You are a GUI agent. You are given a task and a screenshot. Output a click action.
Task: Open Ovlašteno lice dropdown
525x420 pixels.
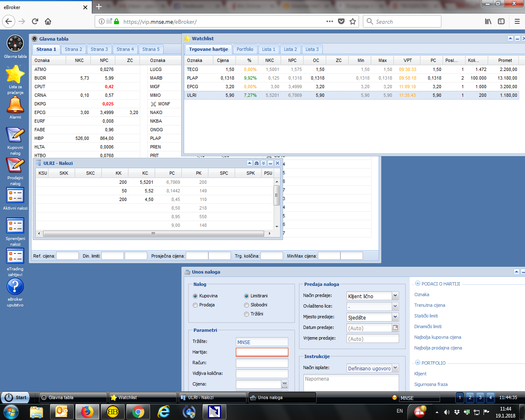click(395, 306)
